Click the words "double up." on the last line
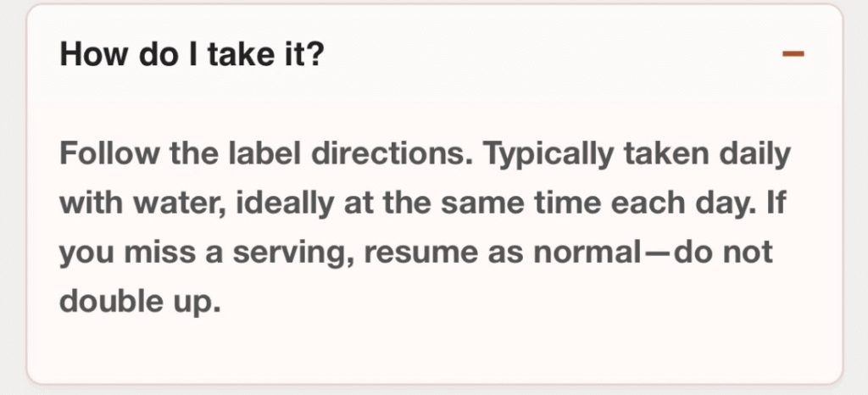The width and height of the screenshot is (868, 395). tap(140, 303)
